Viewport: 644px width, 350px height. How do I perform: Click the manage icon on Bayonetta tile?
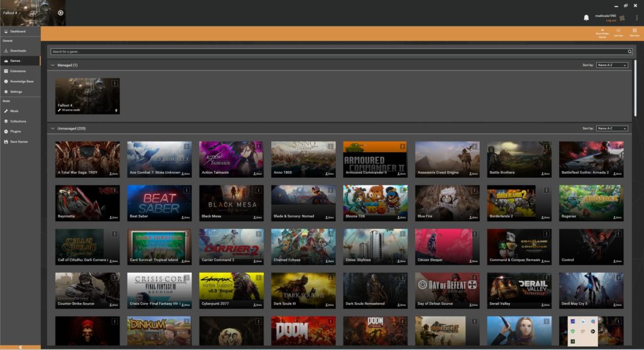(x=113, y=217)
